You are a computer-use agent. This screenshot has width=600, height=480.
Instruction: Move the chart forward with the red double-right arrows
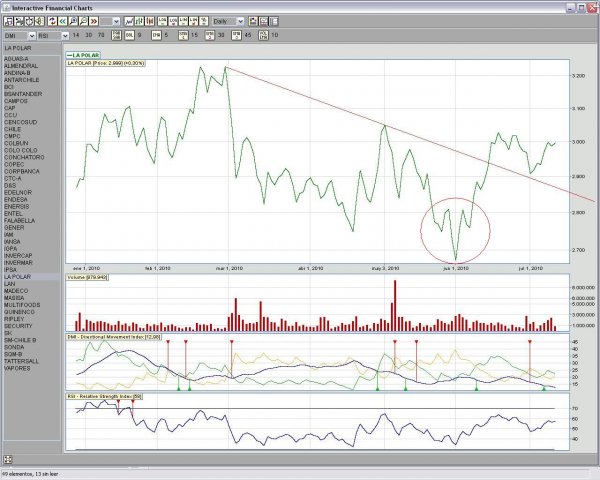(94, 21)
